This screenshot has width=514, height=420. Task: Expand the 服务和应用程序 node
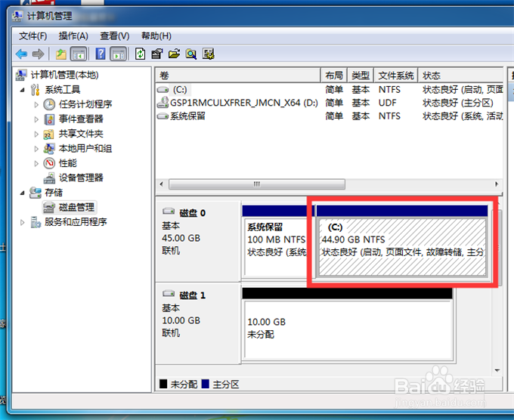tap(22, 222)
